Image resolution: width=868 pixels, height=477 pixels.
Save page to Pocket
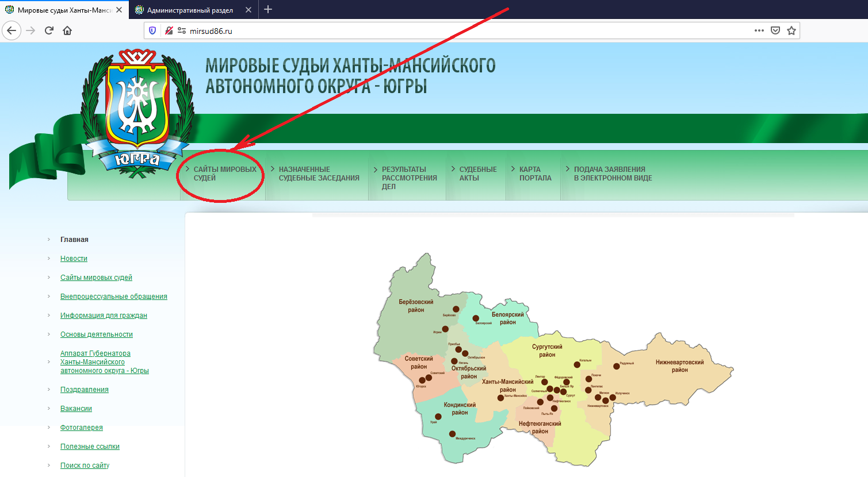tap(775, 30)
